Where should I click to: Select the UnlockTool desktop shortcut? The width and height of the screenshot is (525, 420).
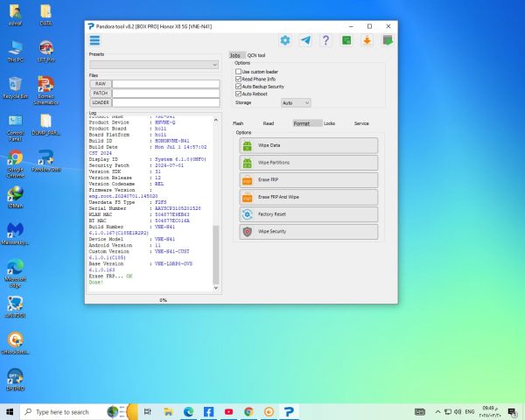pyautogui.click(x=15, y=343)
